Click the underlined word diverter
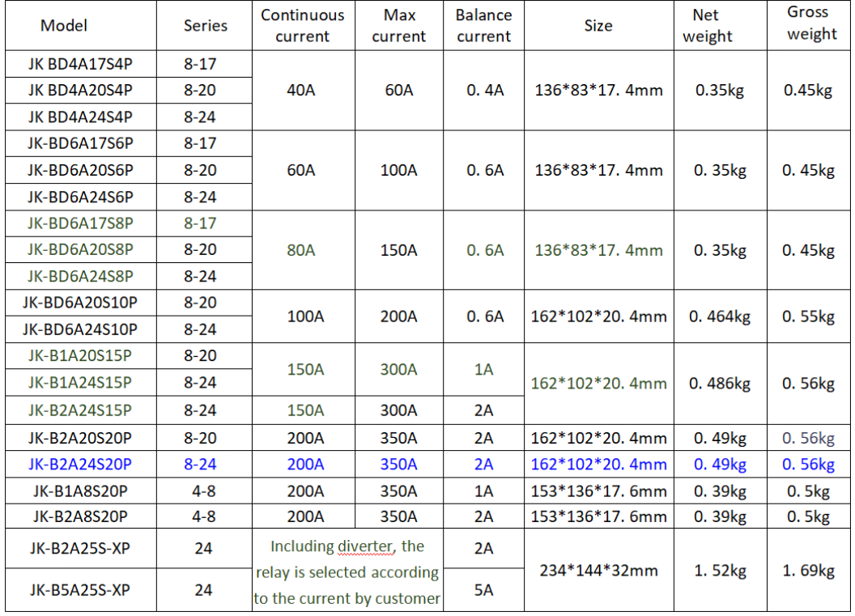The image size is (855, 616). tap(368, 547)
